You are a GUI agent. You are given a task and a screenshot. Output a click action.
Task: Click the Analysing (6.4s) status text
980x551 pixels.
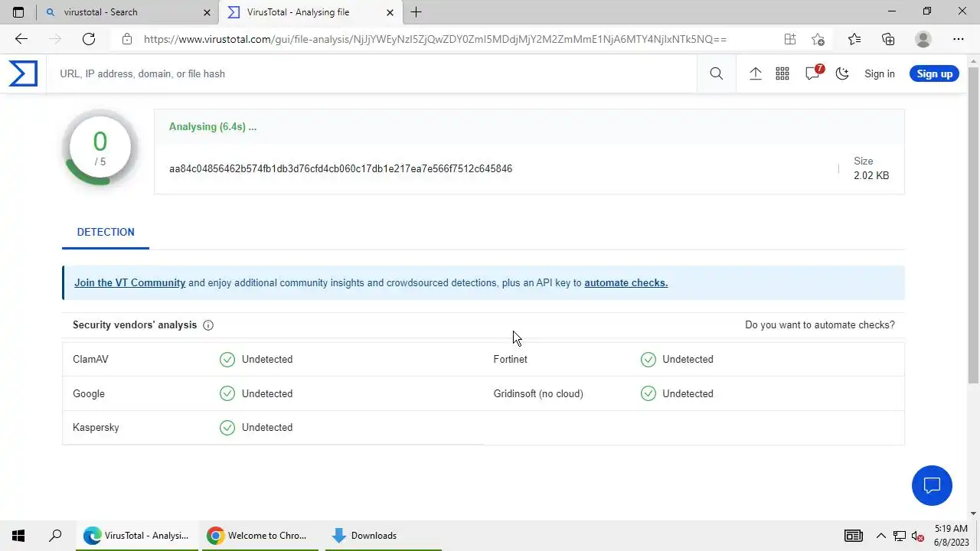point(213,126)
